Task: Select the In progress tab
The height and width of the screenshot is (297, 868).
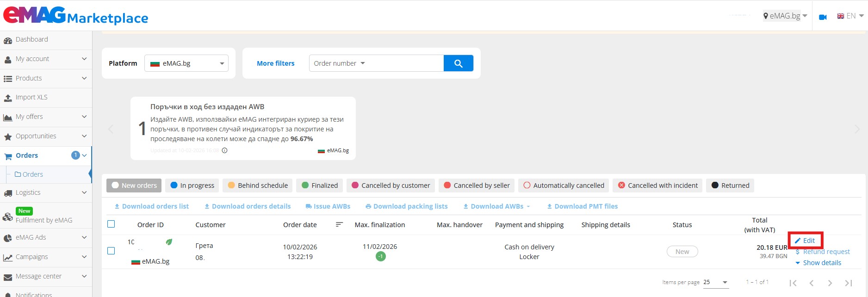Action: 192,186
